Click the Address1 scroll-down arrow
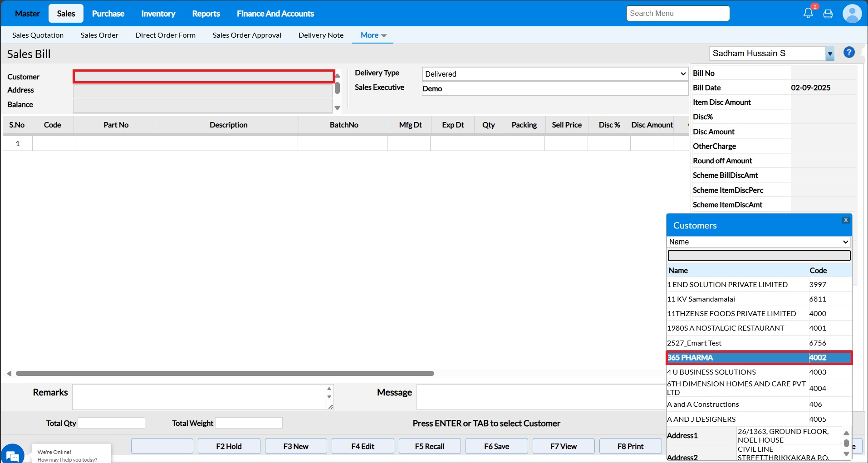 point(846,454)
